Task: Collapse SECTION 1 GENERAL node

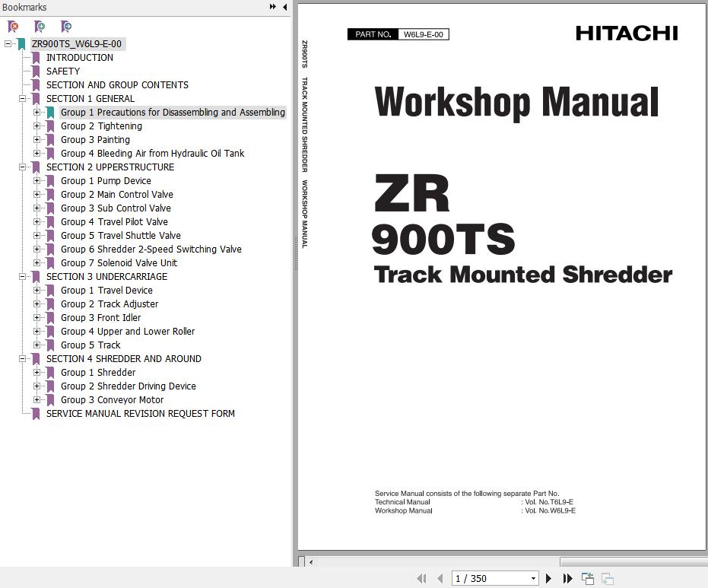Action: (22, 98)
